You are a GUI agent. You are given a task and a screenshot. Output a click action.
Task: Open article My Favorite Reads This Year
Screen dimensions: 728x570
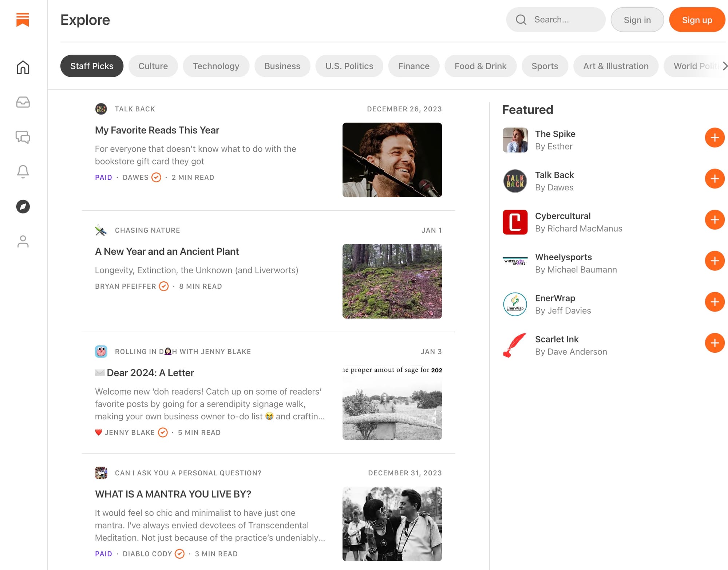coord(157,130)
